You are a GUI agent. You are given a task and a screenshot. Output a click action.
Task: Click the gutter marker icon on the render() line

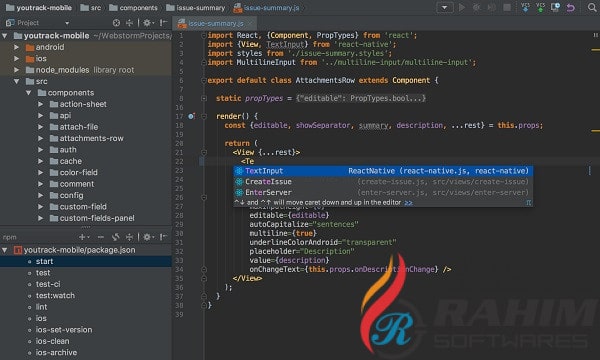[x=191, y=116]
